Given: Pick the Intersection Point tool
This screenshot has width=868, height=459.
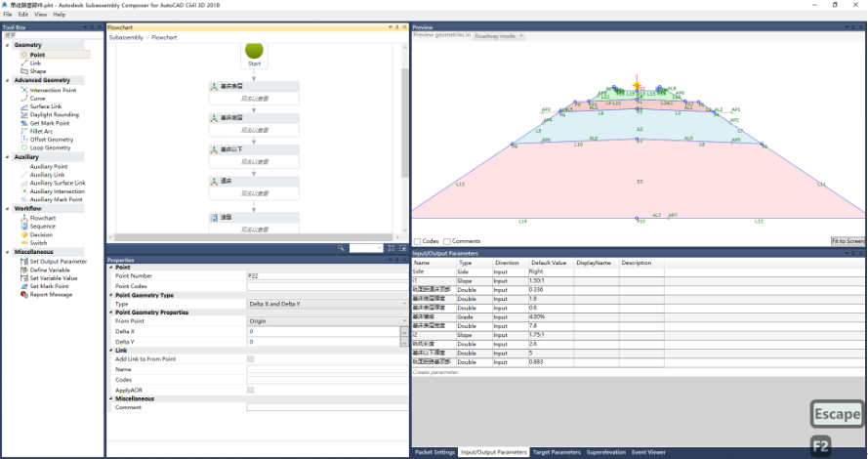Looking at the screenshot, I should [53, 90].
